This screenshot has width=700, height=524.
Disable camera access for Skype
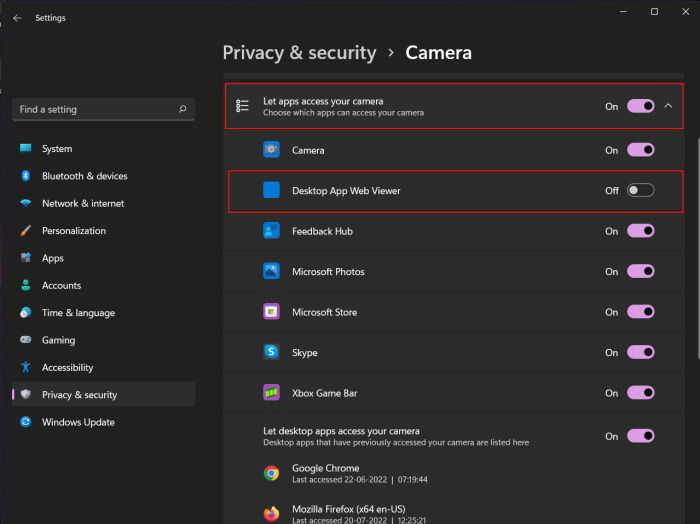641,352
